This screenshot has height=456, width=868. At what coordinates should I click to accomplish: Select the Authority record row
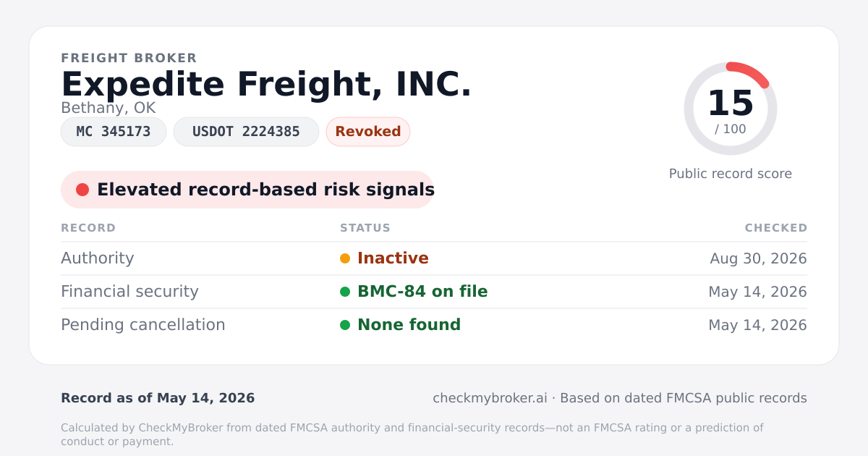point(434,258)
